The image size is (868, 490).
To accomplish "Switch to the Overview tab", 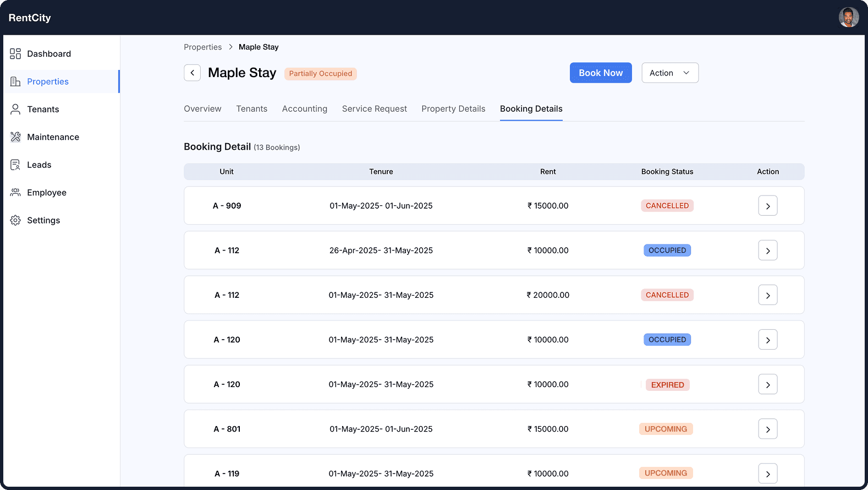I will click(202, 109).
